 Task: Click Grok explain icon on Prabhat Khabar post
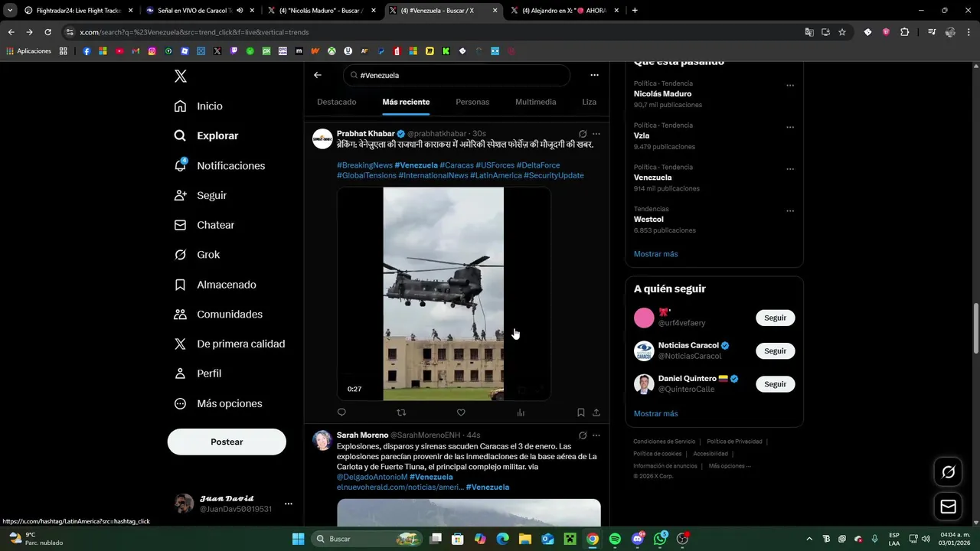tap(583, 134)
